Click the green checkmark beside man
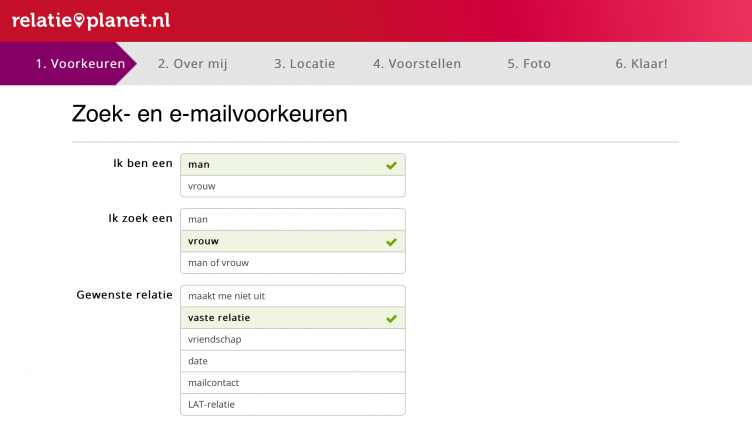 pyautogui.click(x=391, y=165)
